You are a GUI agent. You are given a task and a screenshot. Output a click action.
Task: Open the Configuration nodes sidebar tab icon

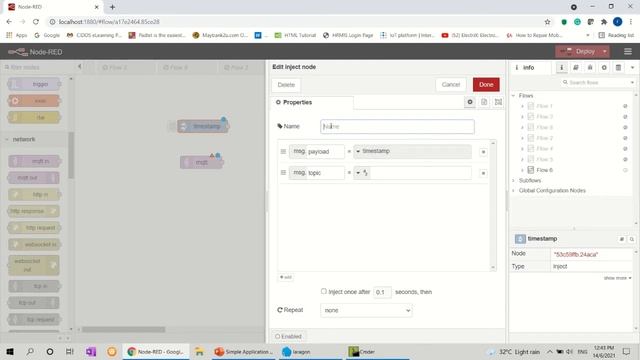(604, 67)
